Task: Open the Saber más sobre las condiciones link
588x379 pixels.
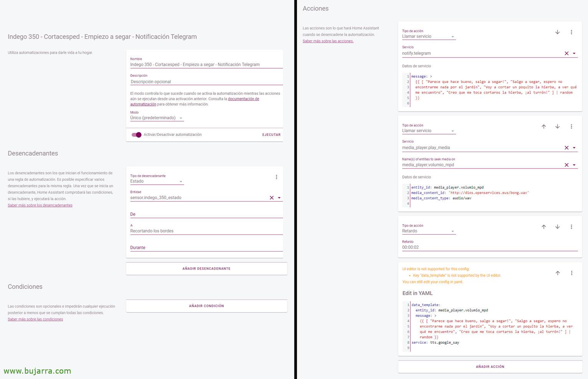Action: pos(35,319)
